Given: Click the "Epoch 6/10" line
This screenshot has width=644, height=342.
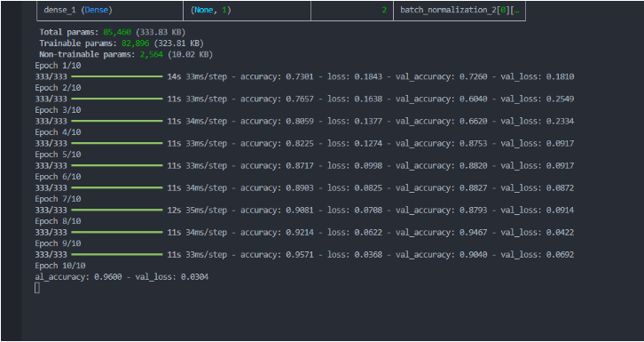Looking at the screenshot, I should [x=58, y=177].
